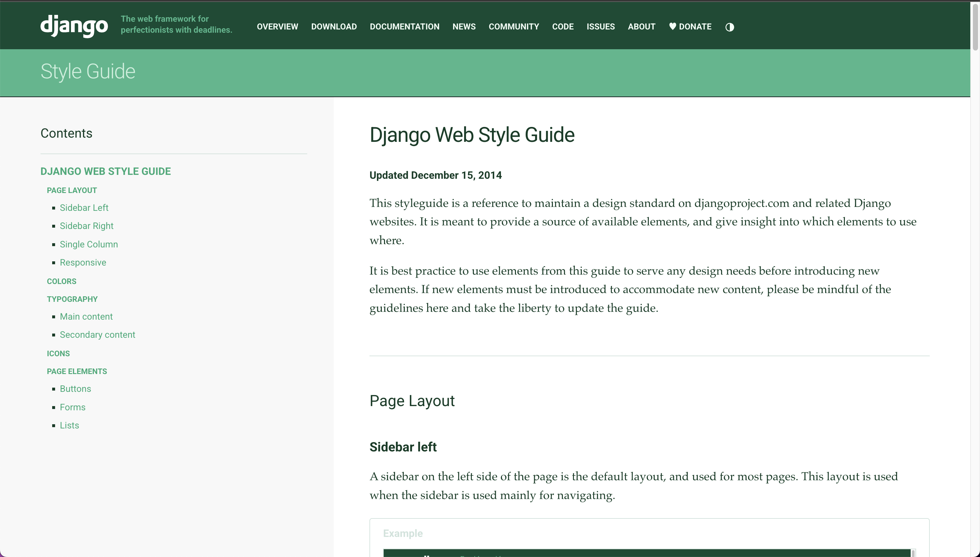
Task: Jump to the Page Layout contents link
Action: (72, 190)
